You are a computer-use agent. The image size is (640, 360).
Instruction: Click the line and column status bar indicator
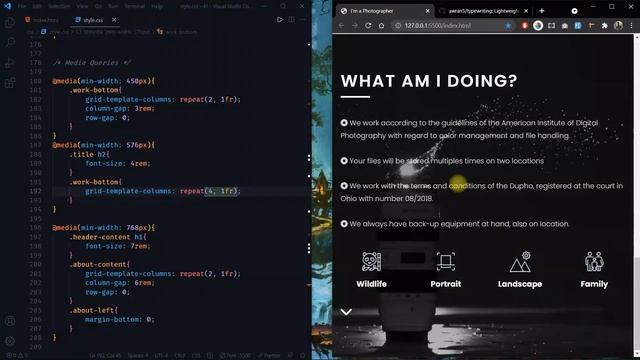pyautogui.click(x=105, y=356)
